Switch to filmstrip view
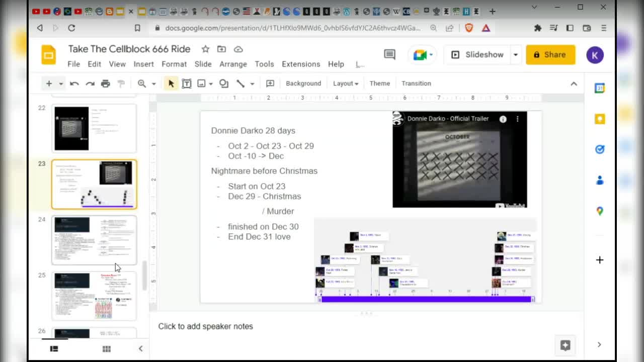The image size is (644, 362). point(54,348)
